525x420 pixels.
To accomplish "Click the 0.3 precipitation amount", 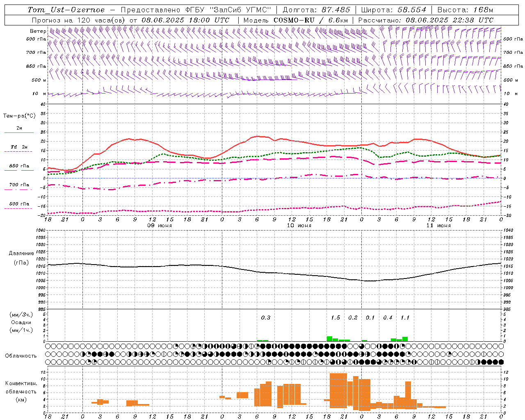I will (x=266, y=317).
